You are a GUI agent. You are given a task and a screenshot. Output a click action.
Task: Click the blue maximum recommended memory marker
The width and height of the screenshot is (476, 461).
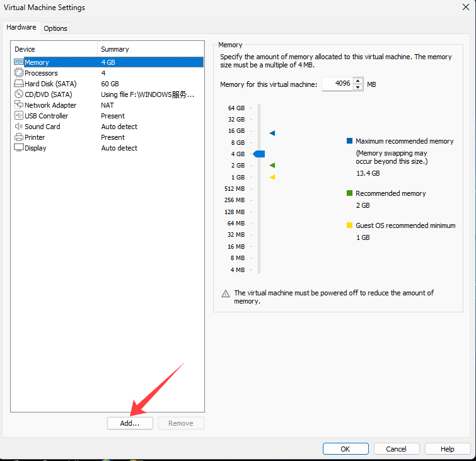click(x=272, y=133)
